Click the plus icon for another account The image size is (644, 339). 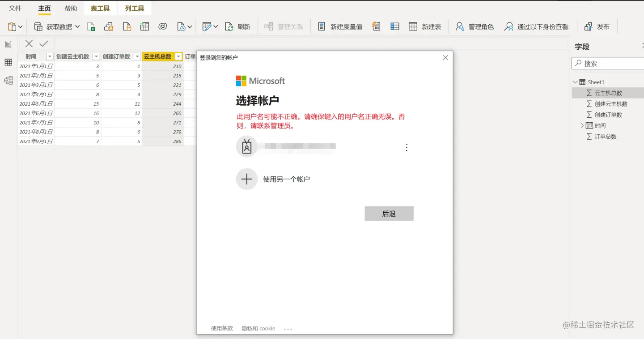(x=247, y=179)
